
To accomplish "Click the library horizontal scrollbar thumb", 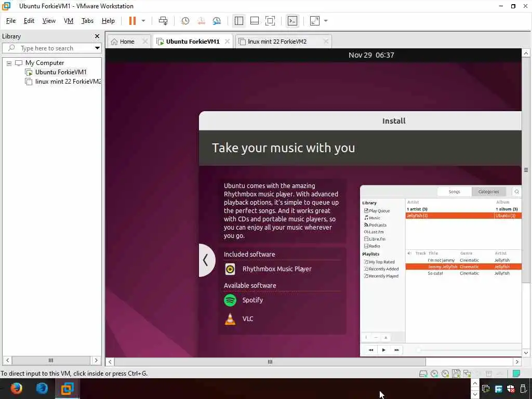I will coord(51,361).
